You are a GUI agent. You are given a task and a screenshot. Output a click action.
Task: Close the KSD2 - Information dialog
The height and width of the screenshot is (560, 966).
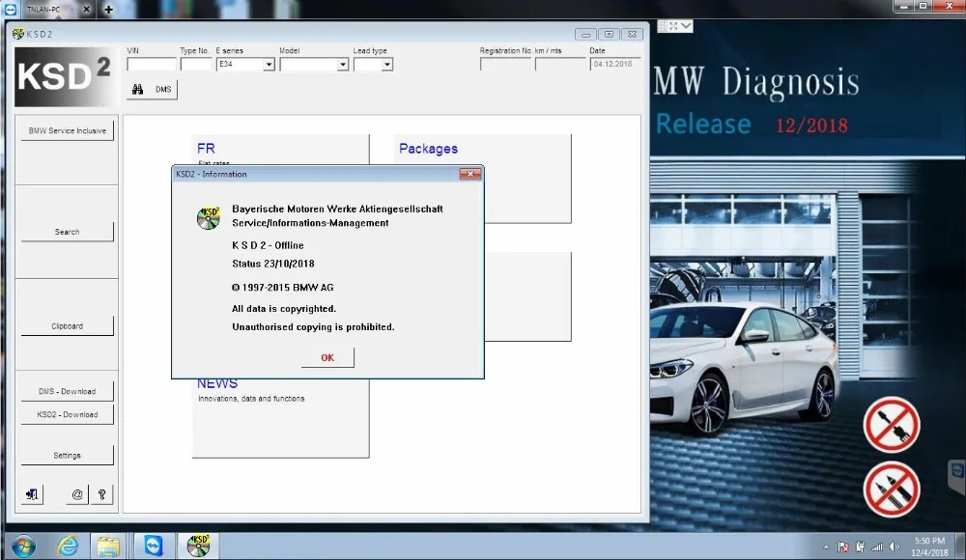point(470,175)
